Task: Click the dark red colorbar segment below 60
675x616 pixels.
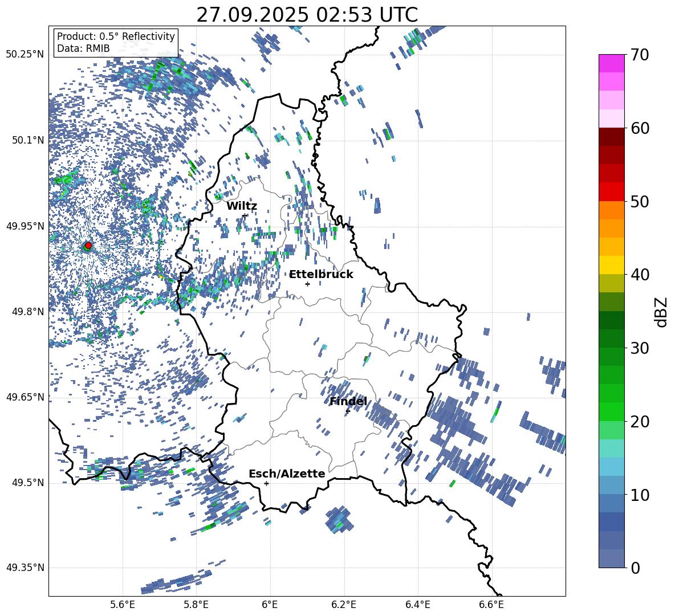Action: [x=611, y=137]
